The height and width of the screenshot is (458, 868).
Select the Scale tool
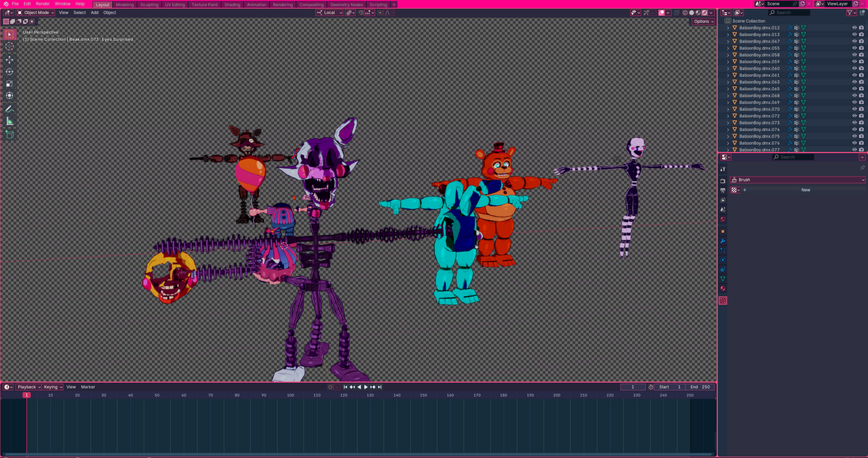point(9,84)
